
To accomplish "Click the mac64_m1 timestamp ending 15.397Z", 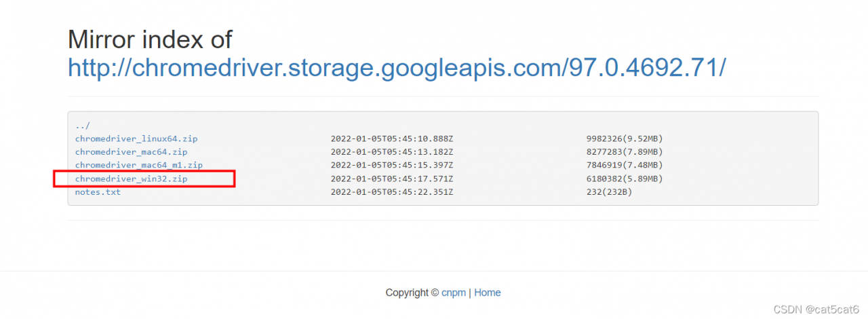I will 392,165.
